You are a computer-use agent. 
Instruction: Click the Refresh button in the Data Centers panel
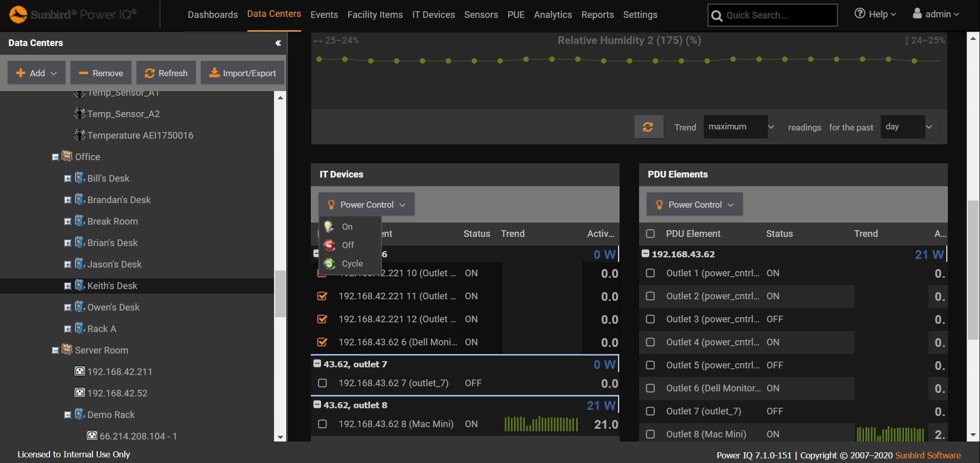point(166,72)
